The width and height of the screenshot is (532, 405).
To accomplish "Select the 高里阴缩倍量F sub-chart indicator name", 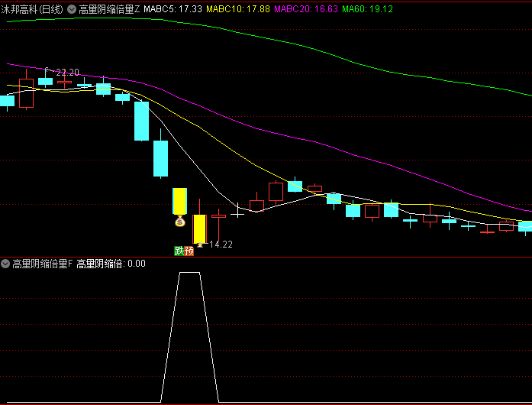I will pos(42,264).
